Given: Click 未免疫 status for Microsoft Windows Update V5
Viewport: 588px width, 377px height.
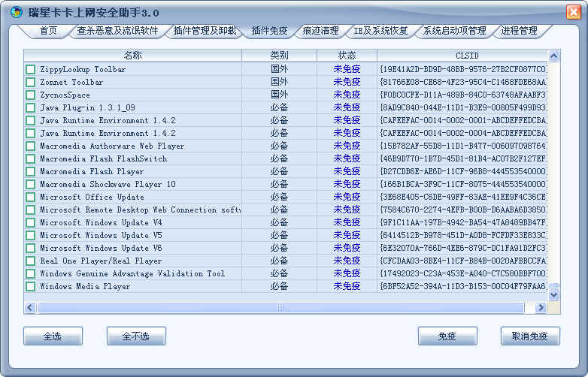Looking at the screenshot, I should click(x=347, y=235).
